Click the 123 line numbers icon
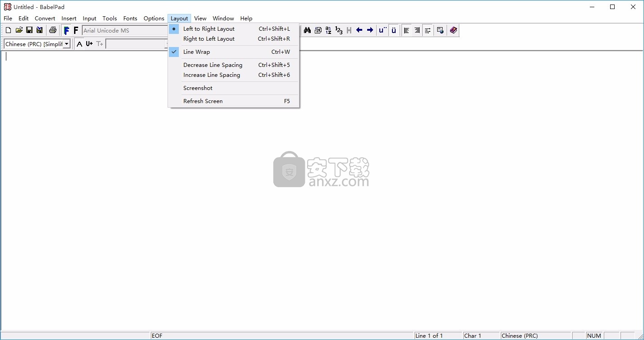The height and width of the screenshot is (340, 644). (339, 30)
